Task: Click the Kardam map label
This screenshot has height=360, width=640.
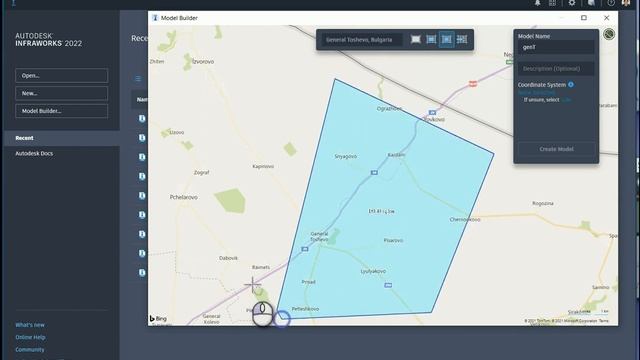Action: click(x=396, y=155)
